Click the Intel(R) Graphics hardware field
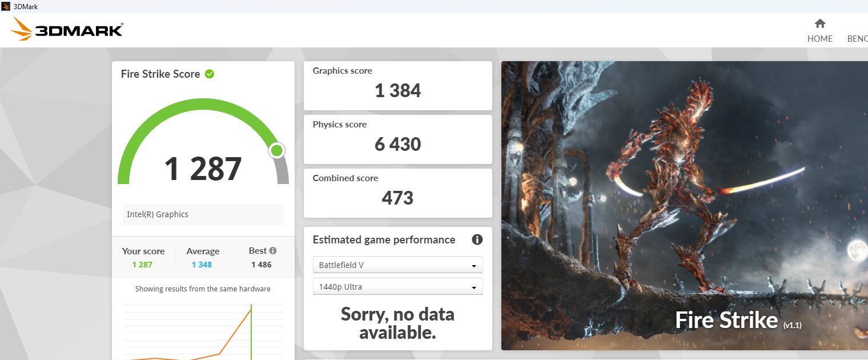This screenshot has height=360, width=868. (203, 214)
